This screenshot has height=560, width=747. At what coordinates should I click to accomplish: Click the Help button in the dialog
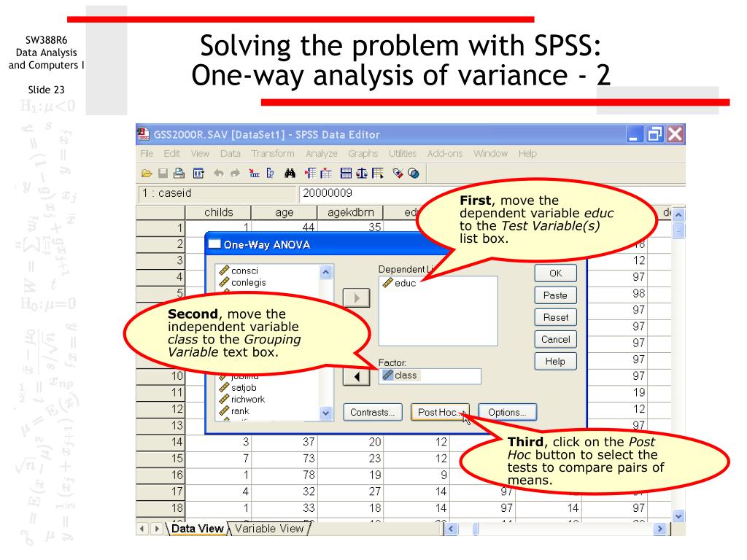point(555,362)
